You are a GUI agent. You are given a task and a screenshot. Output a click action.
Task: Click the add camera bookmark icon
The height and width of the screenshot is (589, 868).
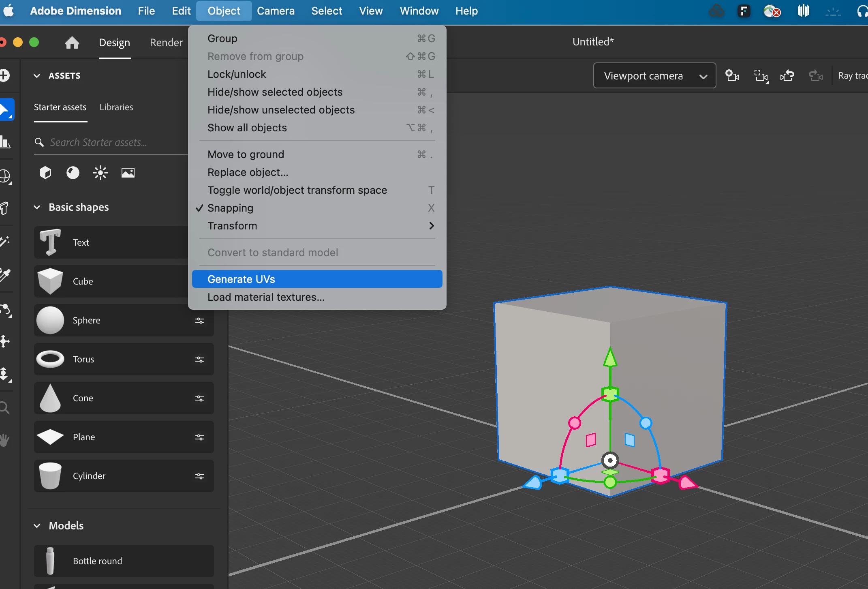pos(732,76)
